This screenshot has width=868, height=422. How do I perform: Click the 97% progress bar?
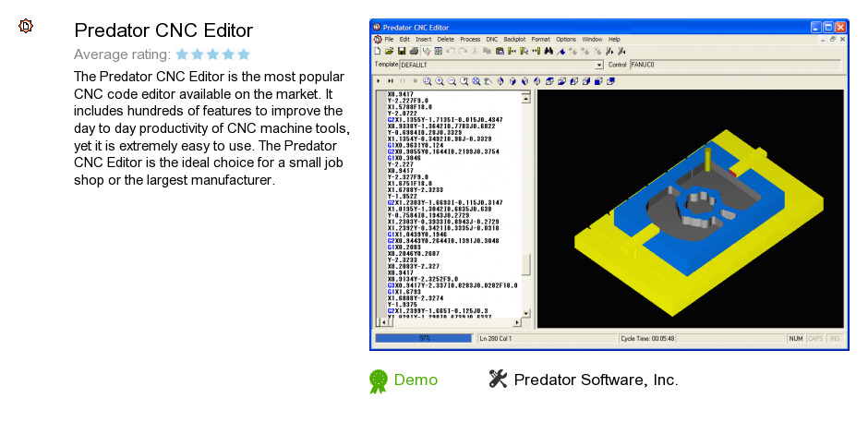(424, 338)
